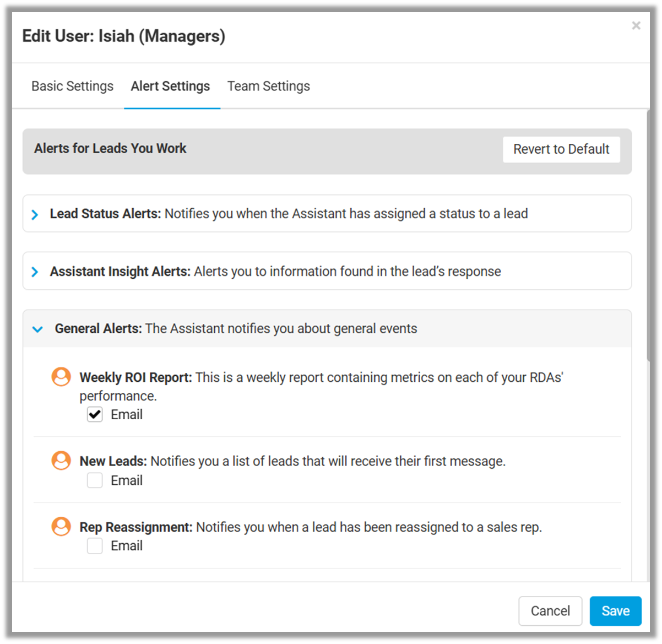662x644 pixels.
Task: Click the Revert to Default button
Action: (x=561, y=149)
